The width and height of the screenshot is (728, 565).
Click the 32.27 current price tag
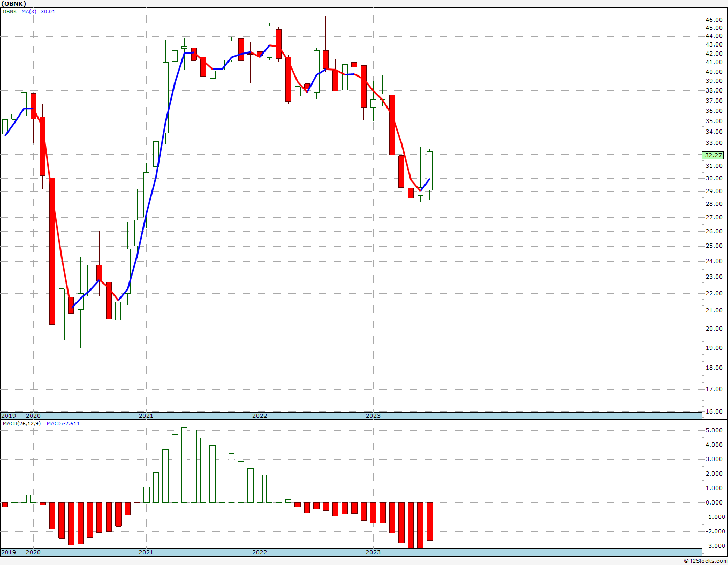pyautogui.click(x=713, y=155)
